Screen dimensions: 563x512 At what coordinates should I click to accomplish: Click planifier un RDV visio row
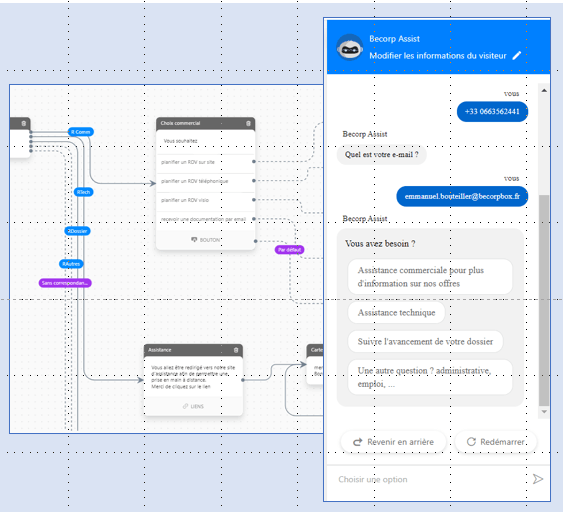click(x=205, y=200)
